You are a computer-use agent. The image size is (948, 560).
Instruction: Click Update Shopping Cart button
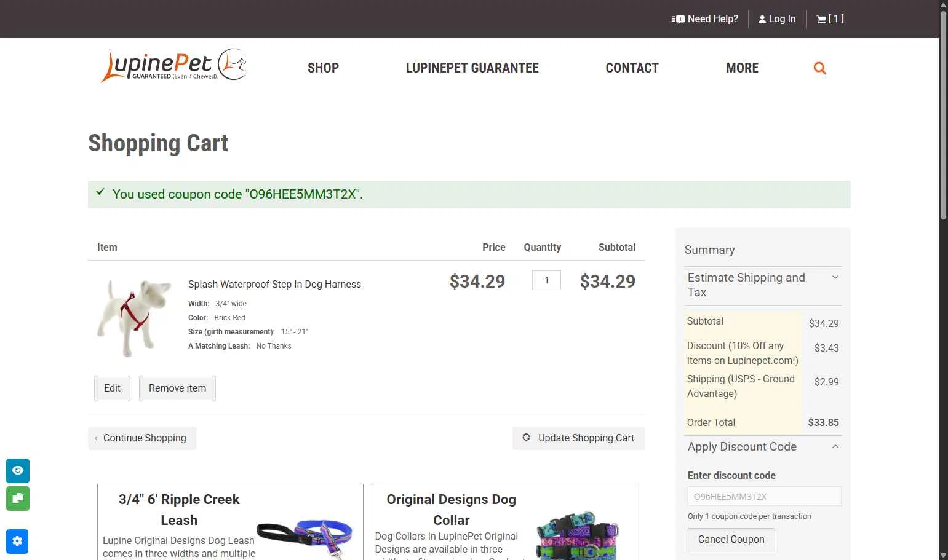pos(578,438)
